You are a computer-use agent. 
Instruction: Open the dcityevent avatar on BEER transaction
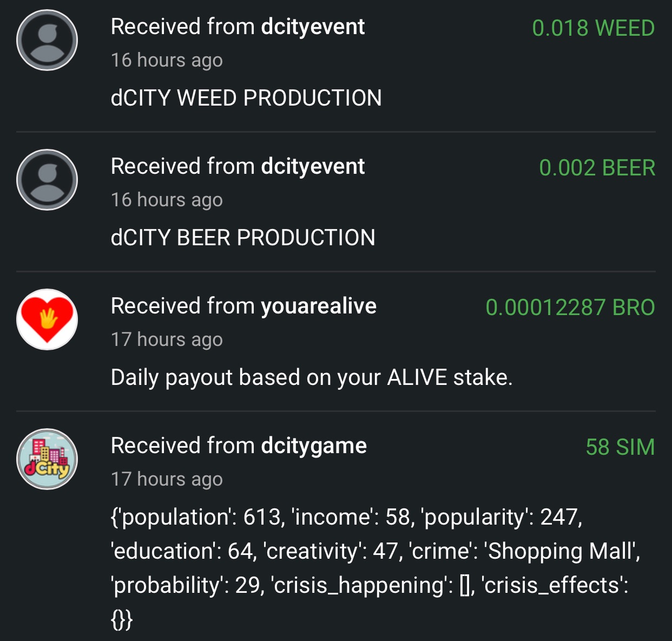pos(47,180)
